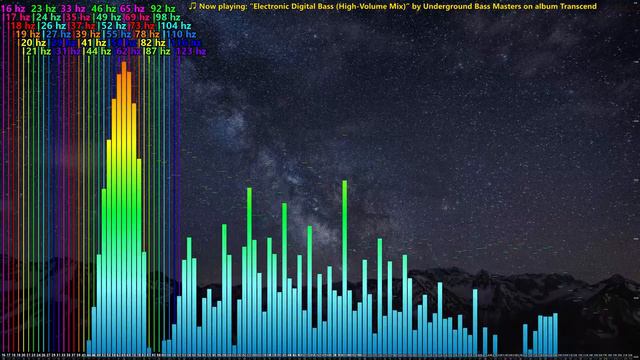This screenshot has width=640, height=360.
Task: Click the "78 hz" frequency label
Action: [x=147, y=34]
